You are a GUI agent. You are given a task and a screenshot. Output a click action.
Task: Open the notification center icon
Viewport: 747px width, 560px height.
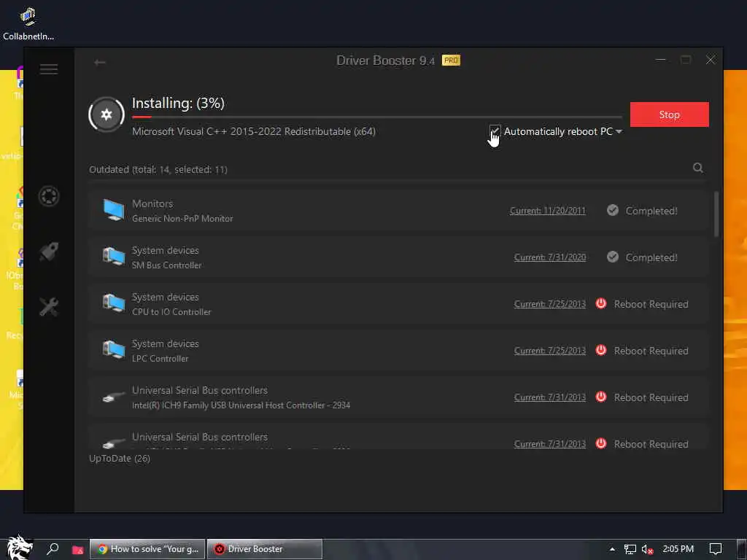click(716, 549)
